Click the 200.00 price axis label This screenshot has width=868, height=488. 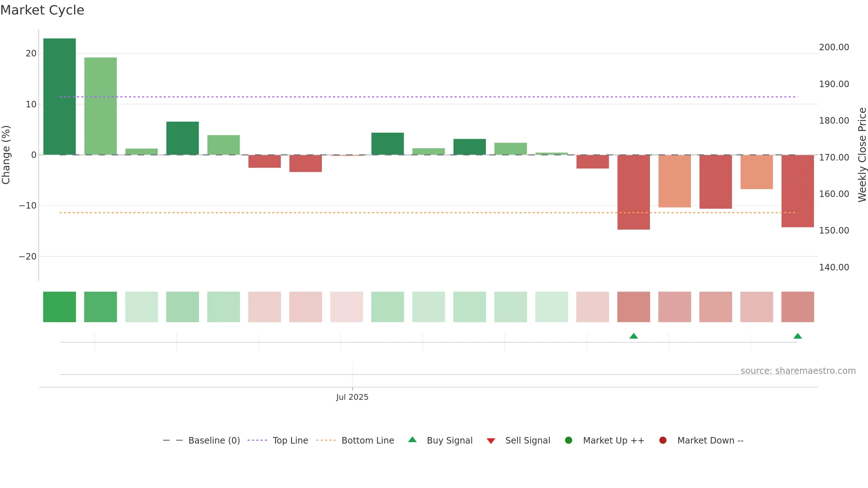pos(834,47)
